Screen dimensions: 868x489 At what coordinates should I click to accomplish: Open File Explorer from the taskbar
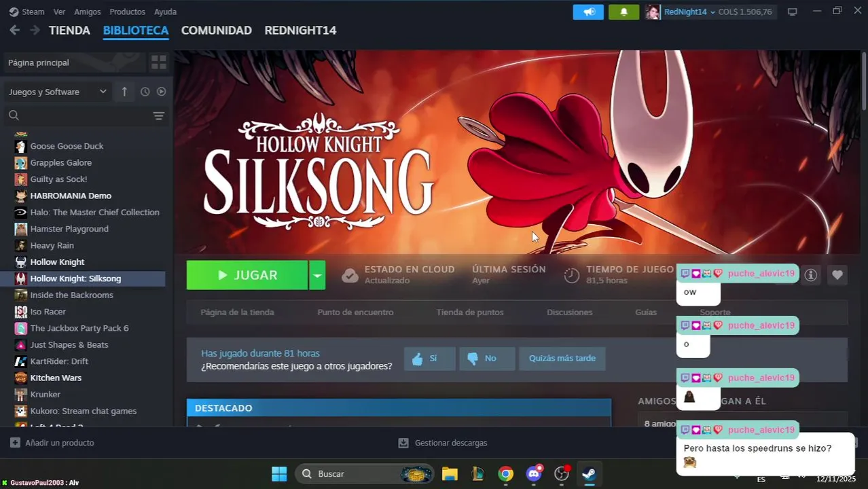pos(450,474)
